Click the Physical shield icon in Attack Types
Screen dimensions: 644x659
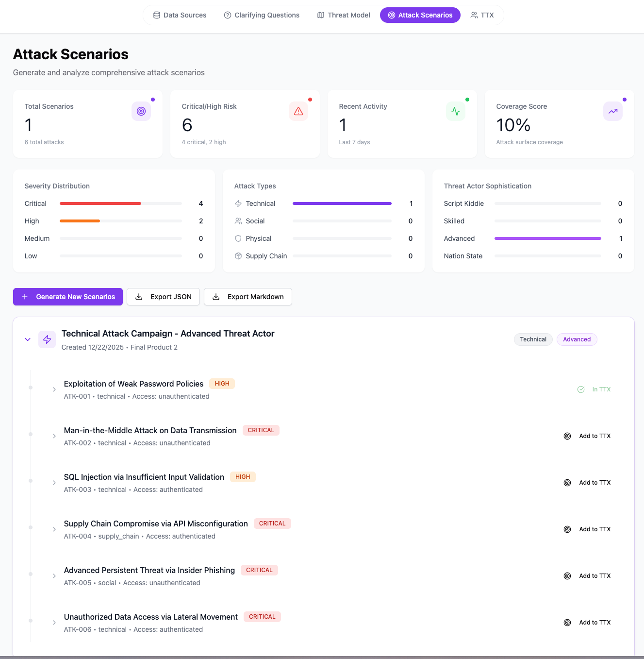click(238, 238)
